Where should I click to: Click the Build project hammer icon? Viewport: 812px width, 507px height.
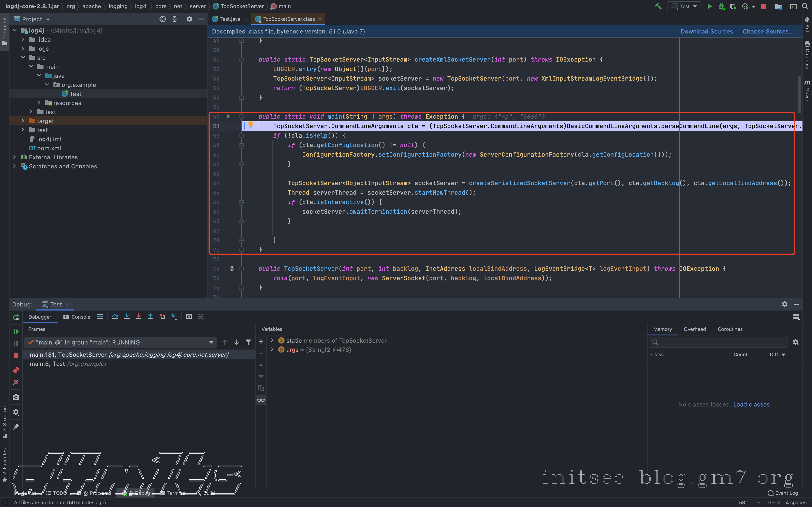(658, 6)
